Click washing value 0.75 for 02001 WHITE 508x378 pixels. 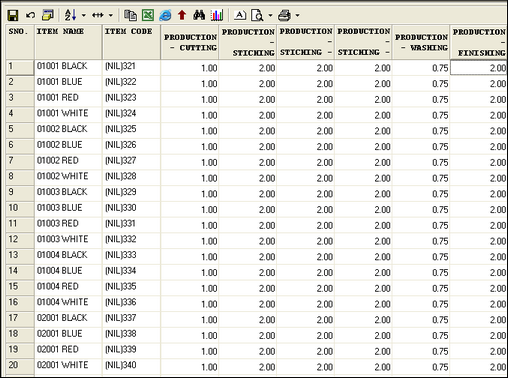tap(440, 367)
